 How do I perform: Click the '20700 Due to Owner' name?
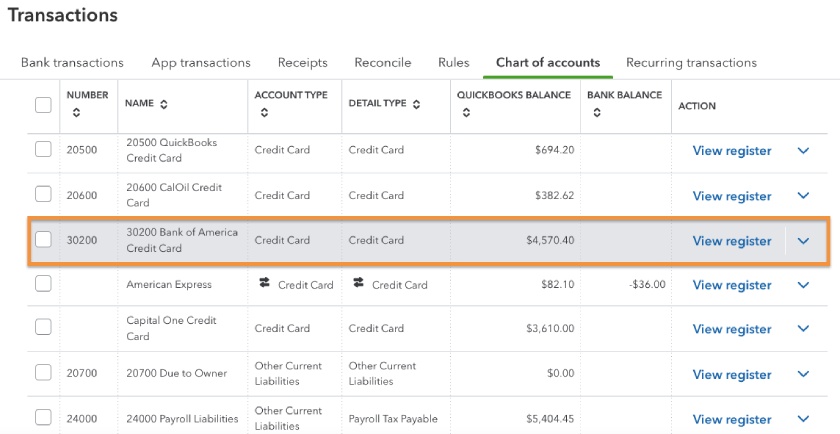point(177,373)
